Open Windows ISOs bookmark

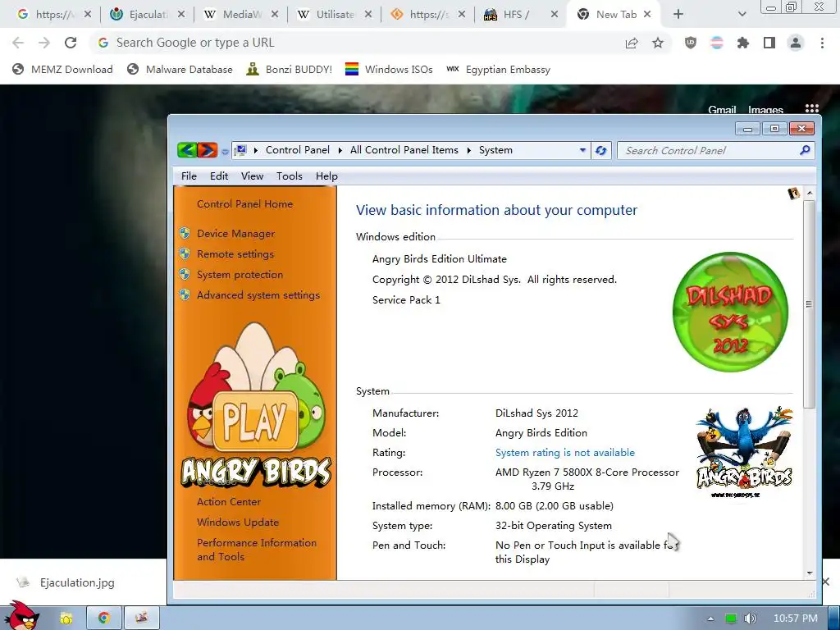[x=389, y=69]
